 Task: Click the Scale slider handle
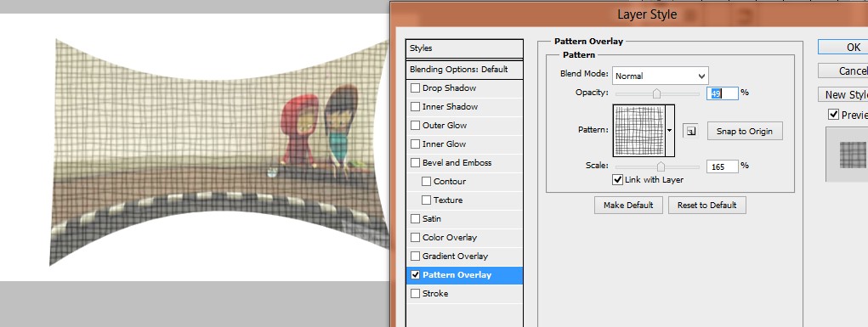coord(661,166)
